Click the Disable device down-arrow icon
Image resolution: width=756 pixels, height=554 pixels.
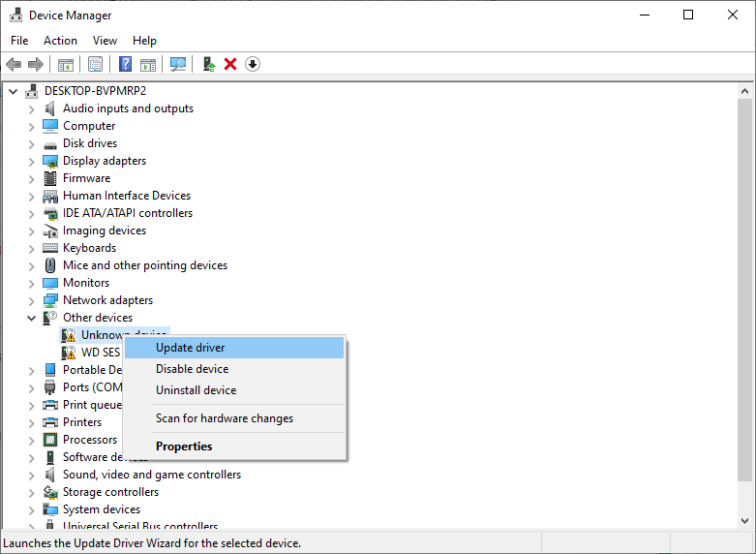pyautogui.click(x=253, y=64)
